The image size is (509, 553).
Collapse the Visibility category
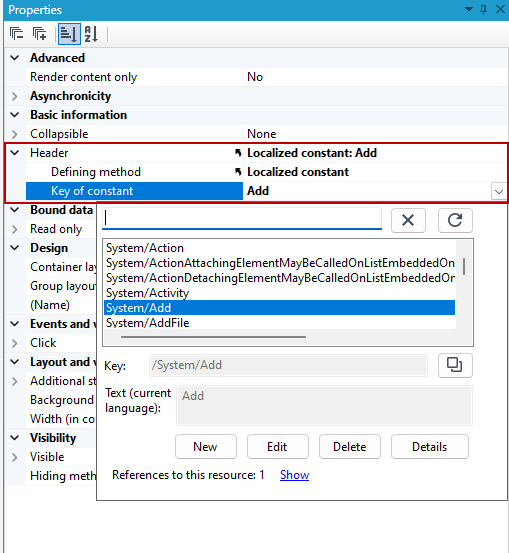point(14,438)
